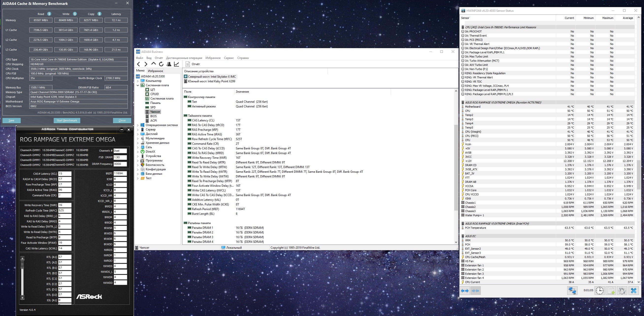Switch to the Избранное tab
The width and height of the screenshot is (644, 316).
(155, 71)
